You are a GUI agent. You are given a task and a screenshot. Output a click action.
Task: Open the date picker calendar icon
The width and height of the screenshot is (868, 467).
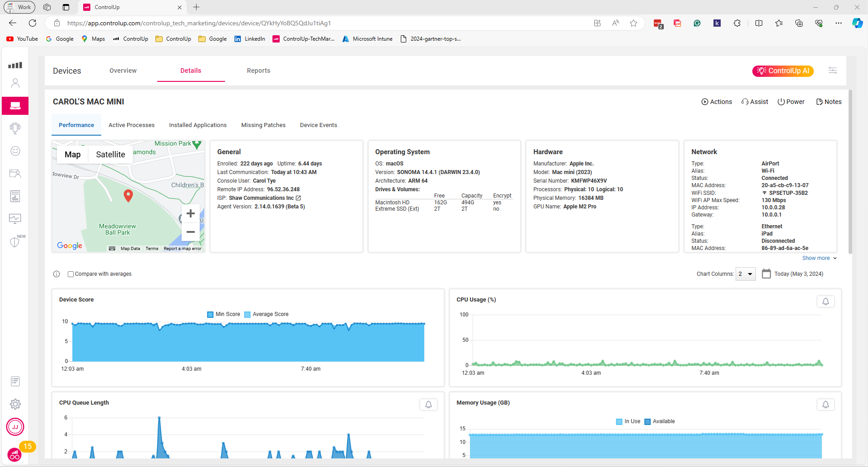point(766,274)
